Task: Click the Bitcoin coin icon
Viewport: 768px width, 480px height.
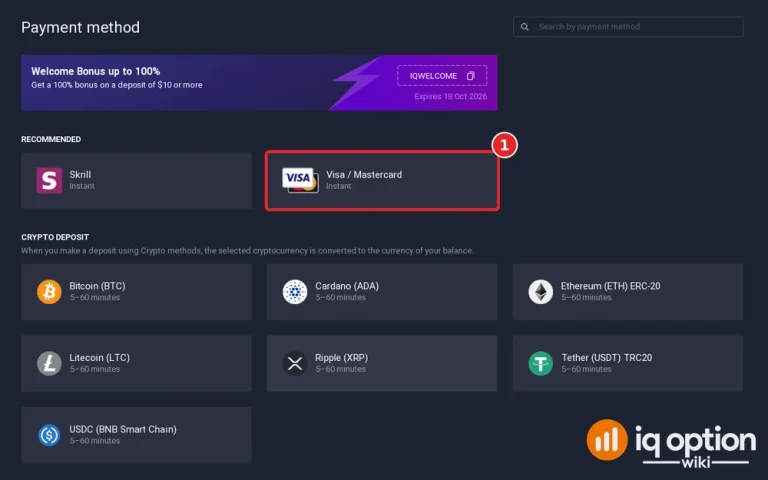Action: 49,292
